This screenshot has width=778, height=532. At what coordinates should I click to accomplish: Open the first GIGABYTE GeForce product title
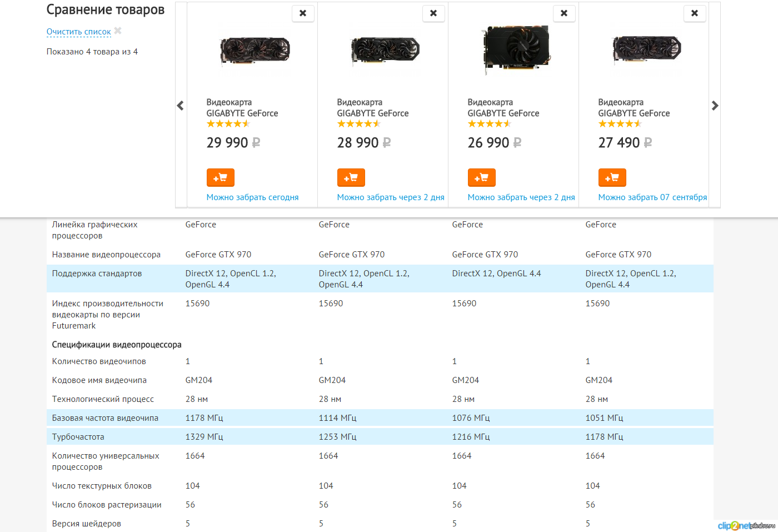[242, 108]
